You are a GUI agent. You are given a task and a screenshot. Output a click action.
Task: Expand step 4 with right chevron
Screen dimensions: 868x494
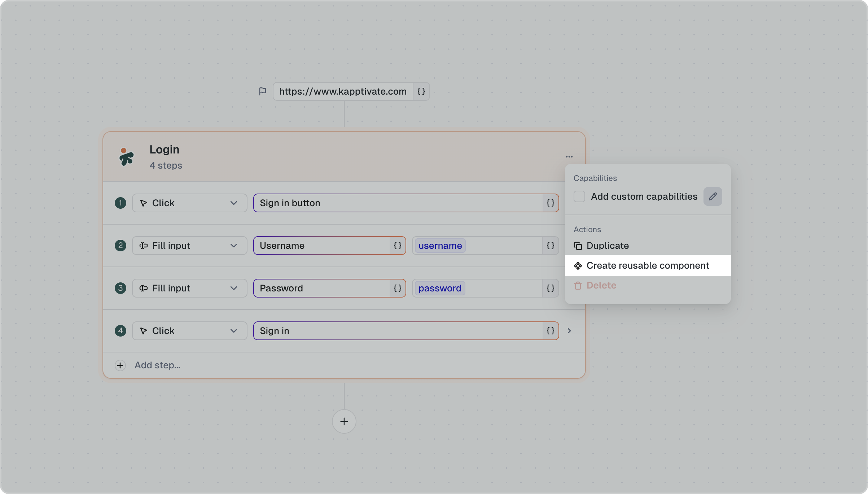[x=569, y=331]
